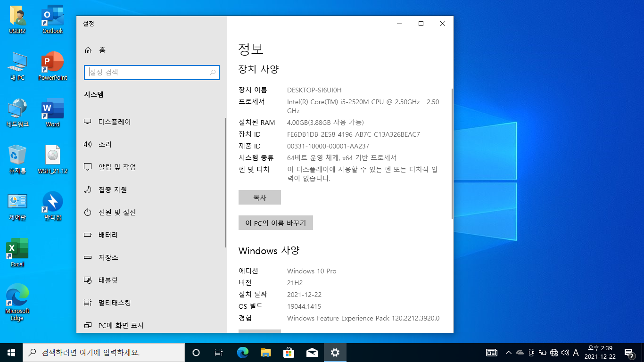Click OS build value 19044.1415
This screenshot has height=362, width=644.
click(x=305, y=306)
